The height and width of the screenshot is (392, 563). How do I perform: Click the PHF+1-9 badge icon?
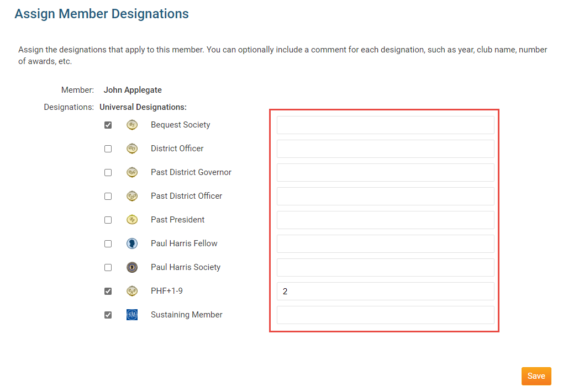coord(131,291)
